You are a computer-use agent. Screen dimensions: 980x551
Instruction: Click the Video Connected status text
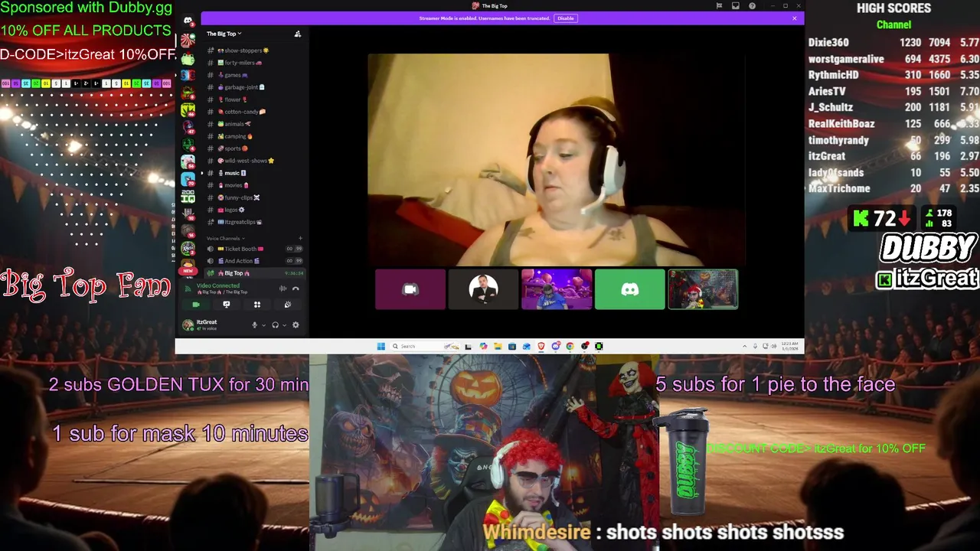point(218,285)
